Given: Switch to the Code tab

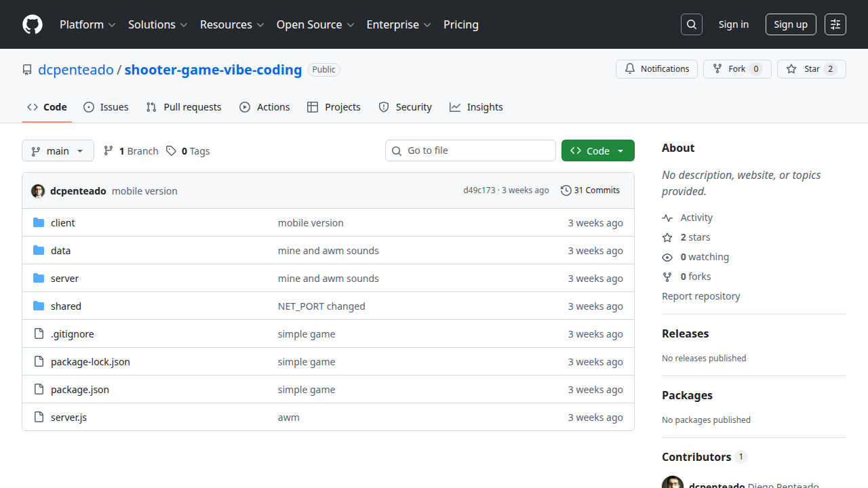Looking at the screenshot, I should point(47,107).
